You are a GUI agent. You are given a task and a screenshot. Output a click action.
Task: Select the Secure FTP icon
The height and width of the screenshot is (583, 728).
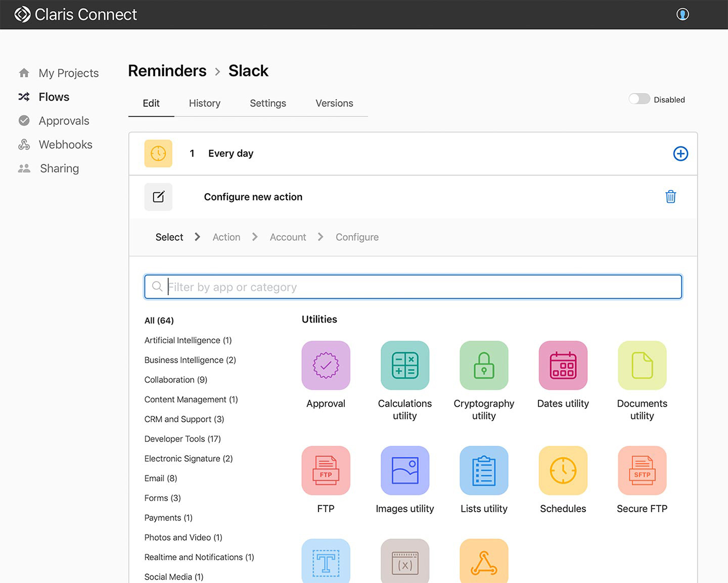(x=642, y=470)
